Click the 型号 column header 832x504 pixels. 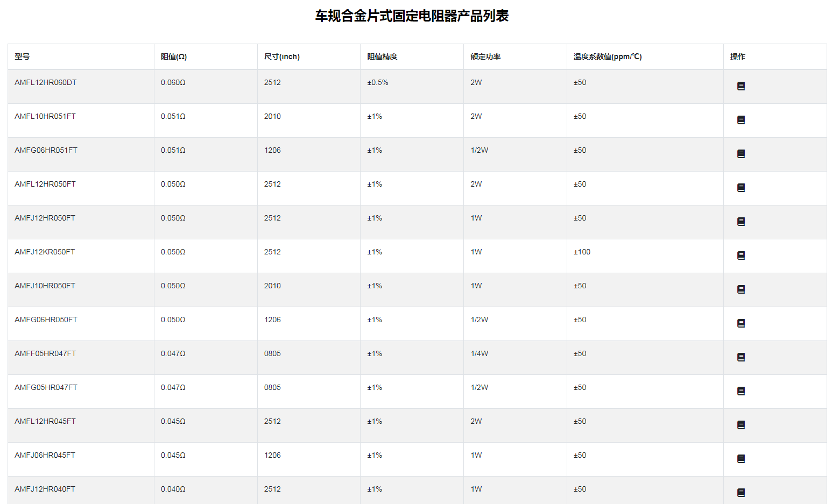point(22,56)
